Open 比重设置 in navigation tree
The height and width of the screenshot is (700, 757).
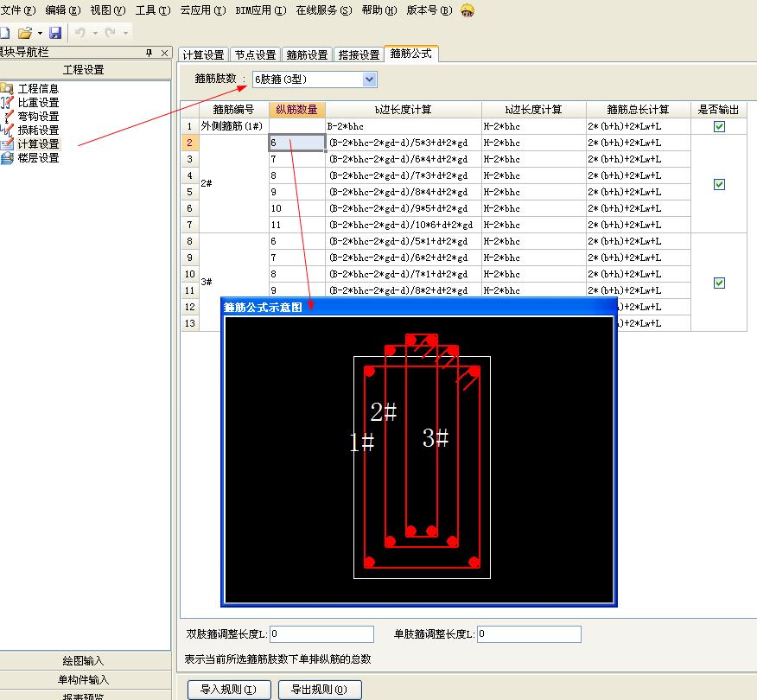[x=38, y=103]
